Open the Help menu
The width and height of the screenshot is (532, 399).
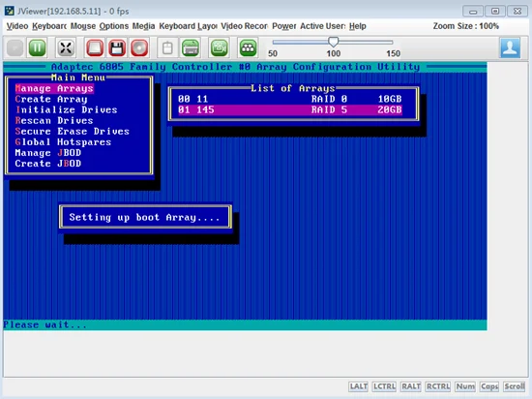[358, 26]
